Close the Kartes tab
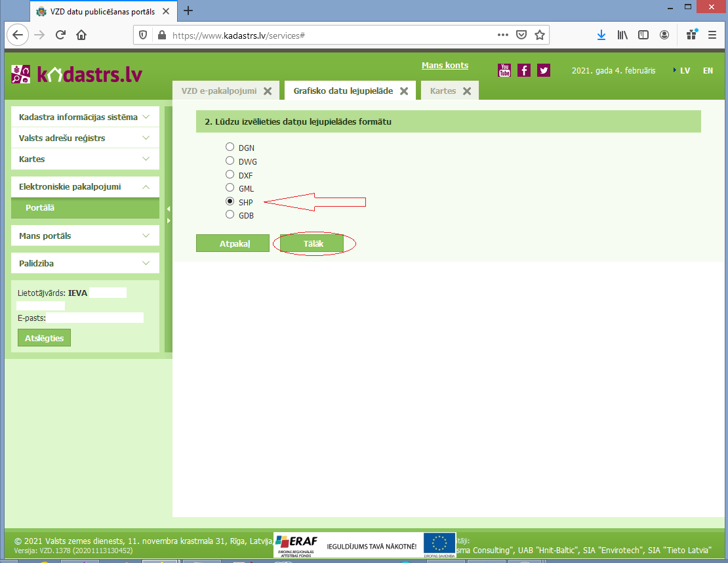Image resolution: width=728 pixels, height=563 pixels. 467,91
